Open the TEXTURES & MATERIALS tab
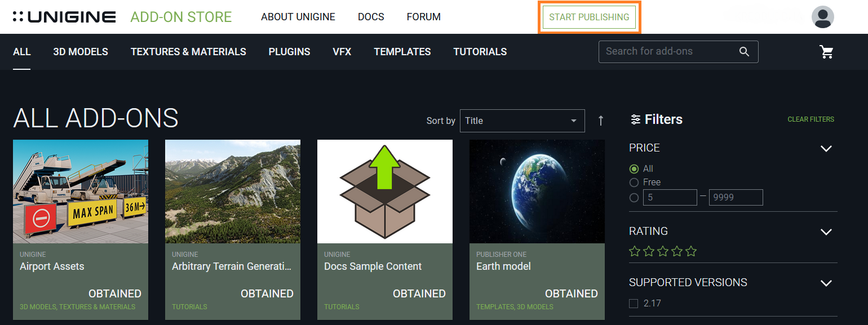 pyautogui.click(x=188, y=52)
